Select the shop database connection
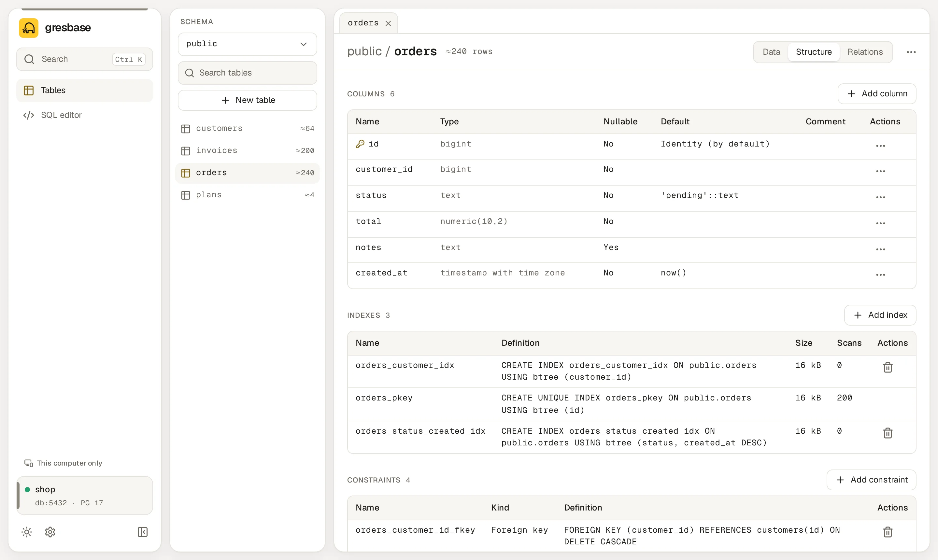Viewport: 938px width, 560px height. (85, 496)
